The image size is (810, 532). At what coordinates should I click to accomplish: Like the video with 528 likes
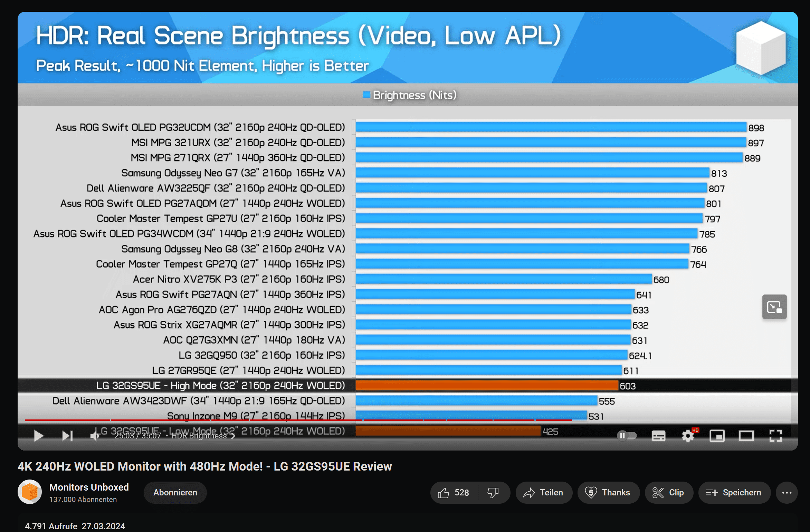pos(454,493)
